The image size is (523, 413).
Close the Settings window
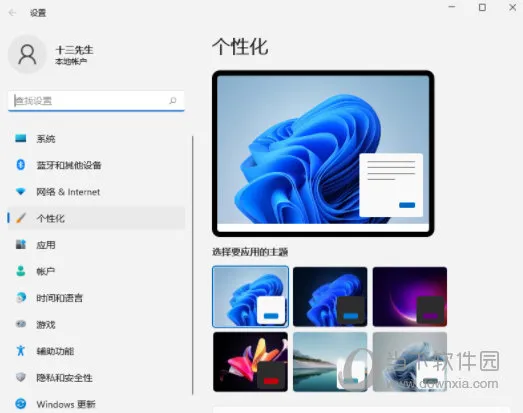(513, 7)
